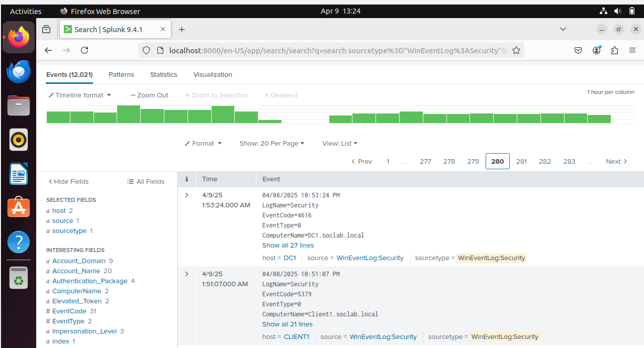Expand the 1:53:24 event row
The width and height of the screenshot is (644, 348).
coord(187,195)
